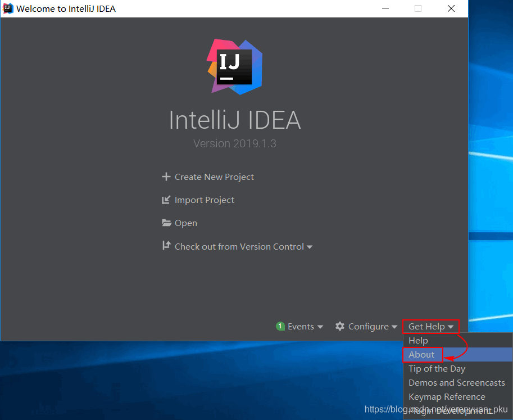
Task: Click the IntelliJ IDEA title text
Action: pos(234,120)
